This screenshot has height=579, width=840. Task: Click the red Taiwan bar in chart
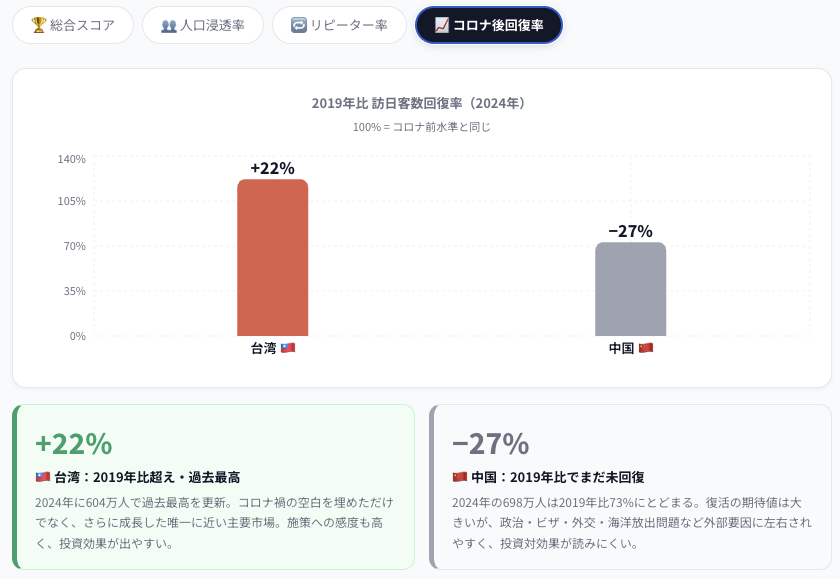pos(272,258)
